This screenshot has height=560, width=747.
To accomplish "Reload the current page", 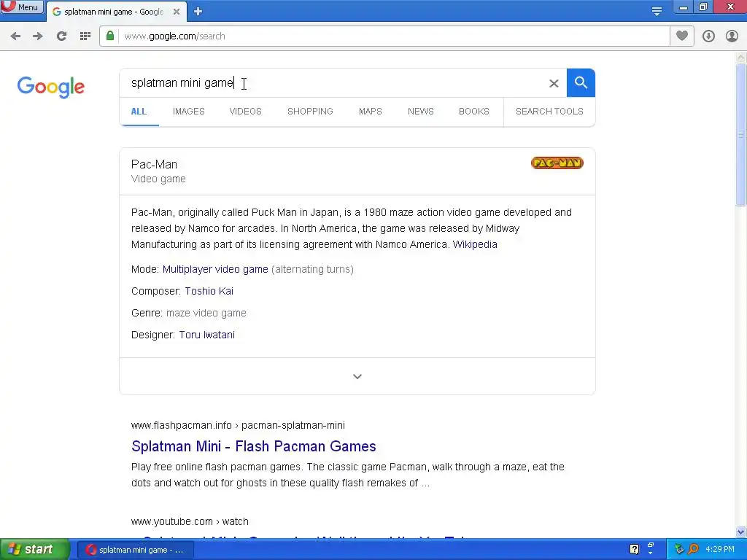I will [61, 36].
